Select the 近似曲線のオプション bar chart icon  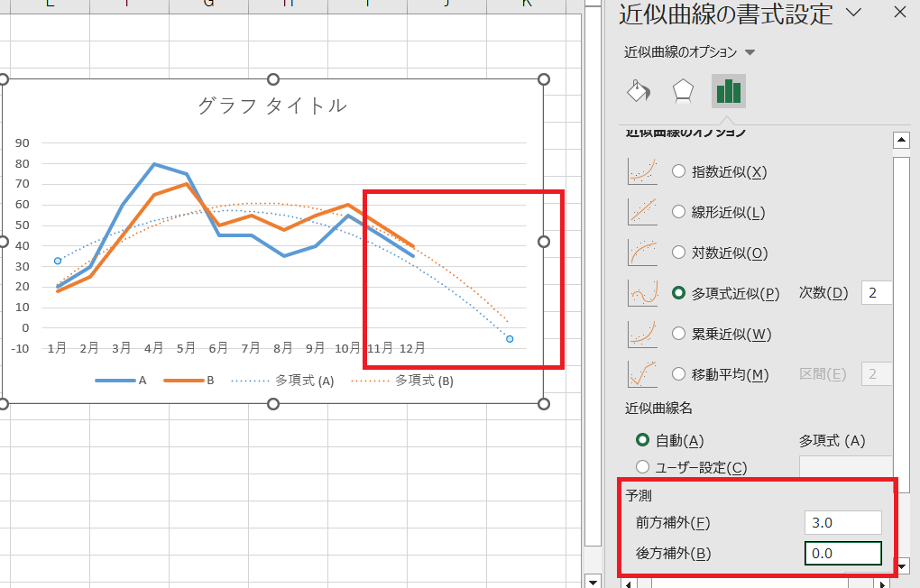[x=728, y=91]
